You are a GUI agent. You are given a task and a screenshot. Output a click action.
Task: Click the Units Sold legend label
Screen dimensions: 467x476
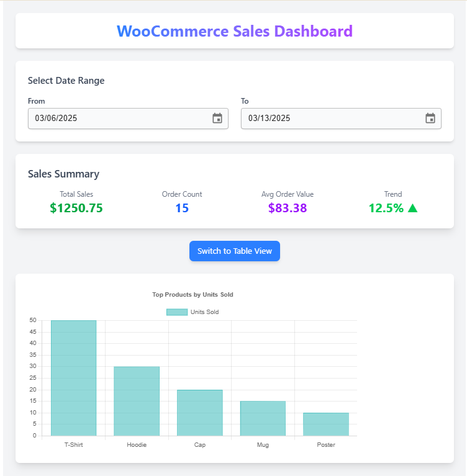[204, 312]
